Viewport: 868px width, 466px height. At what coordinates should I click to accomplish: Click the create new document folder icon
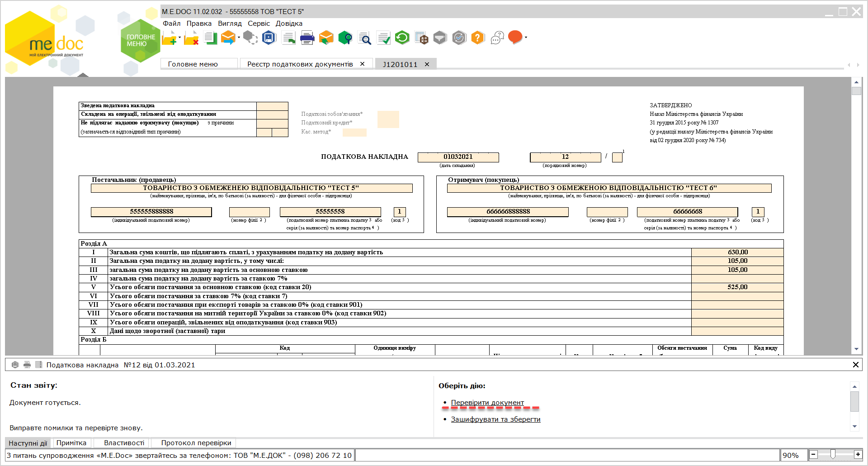(169, 38)
